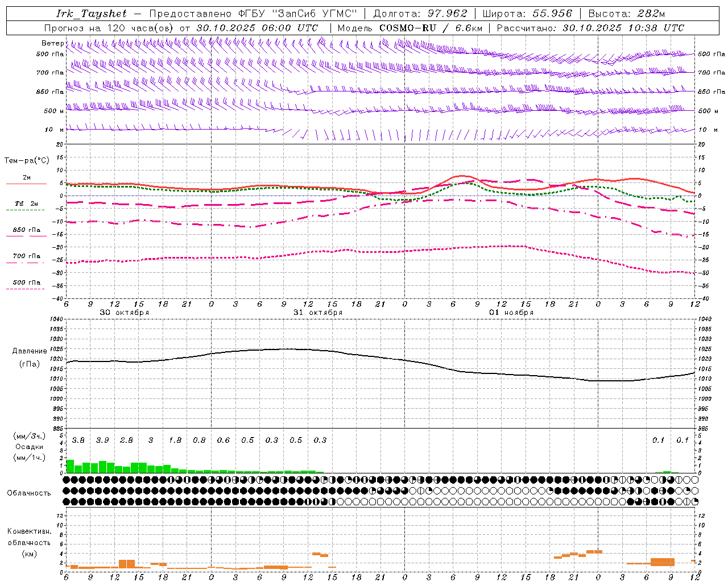Viewport: 728px width, 582px height.
Task: Click the 'Прогноз на 120 часа(ов)' text
Action: click(x=109, y=28)
